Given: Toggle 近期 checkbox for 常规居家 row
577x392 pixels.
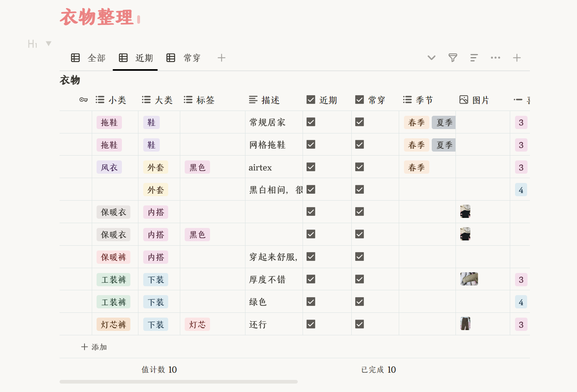Looking at the screenshot, I should pyautogui.click(x=311, y=122).
